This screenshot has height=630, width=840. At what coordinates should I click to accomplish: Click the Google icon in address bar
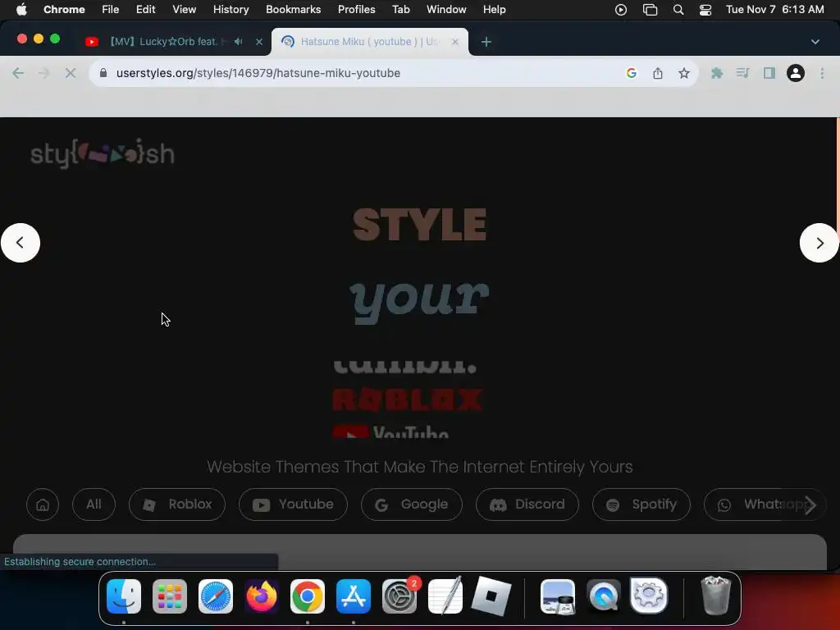coord(632,73)
